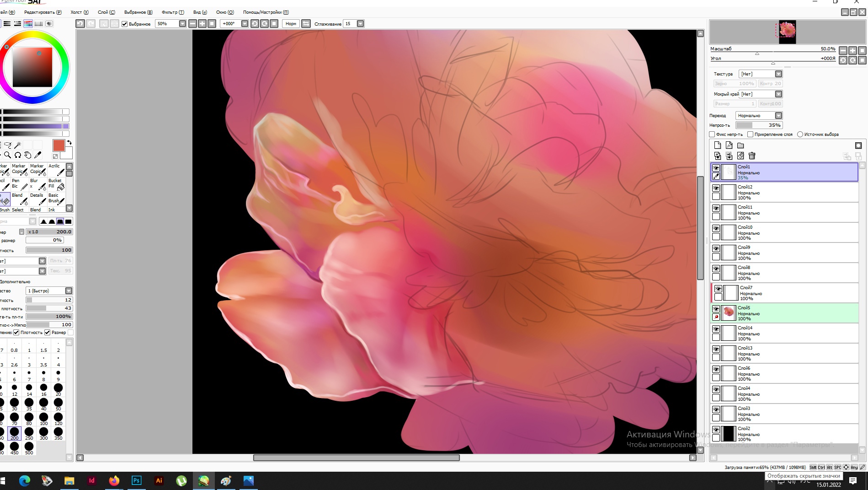Image resolution: width=868 pixels, height=490 pixels.
Task: Open the 50% zoom dropdown
Action: (x=182, y=24)
